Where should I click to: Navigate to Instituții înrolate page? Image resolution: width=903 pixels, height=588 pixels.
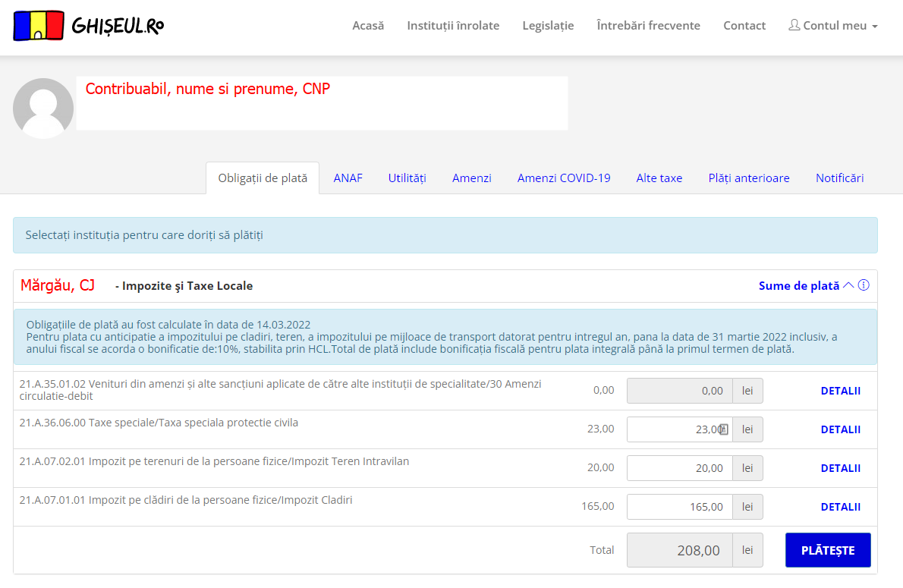pyautogui.click(x=453, y=25)
